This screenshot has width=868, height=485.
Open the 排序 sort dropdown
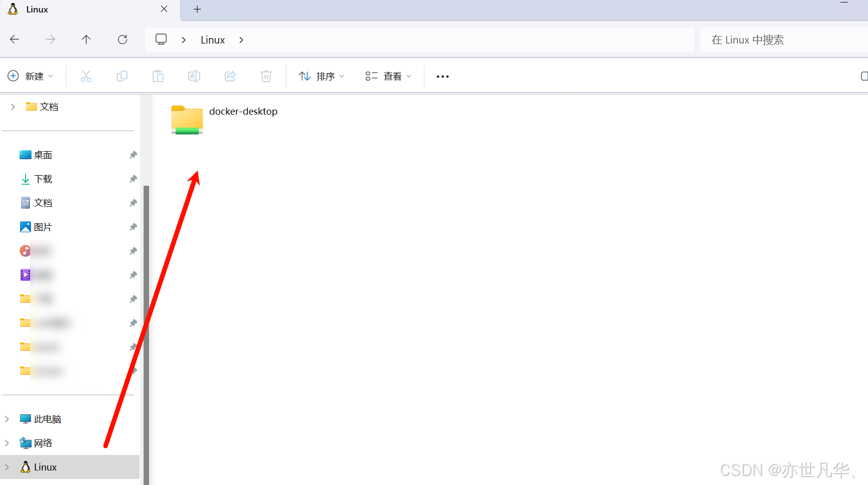pyautogui.click(x=321, y=76)
